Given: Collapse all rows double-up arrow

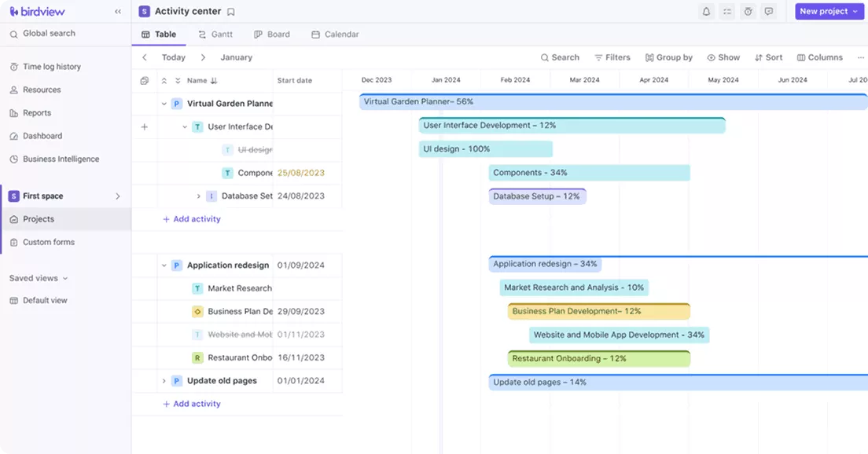Looking at the screenshot, I should tap(164, 81).
